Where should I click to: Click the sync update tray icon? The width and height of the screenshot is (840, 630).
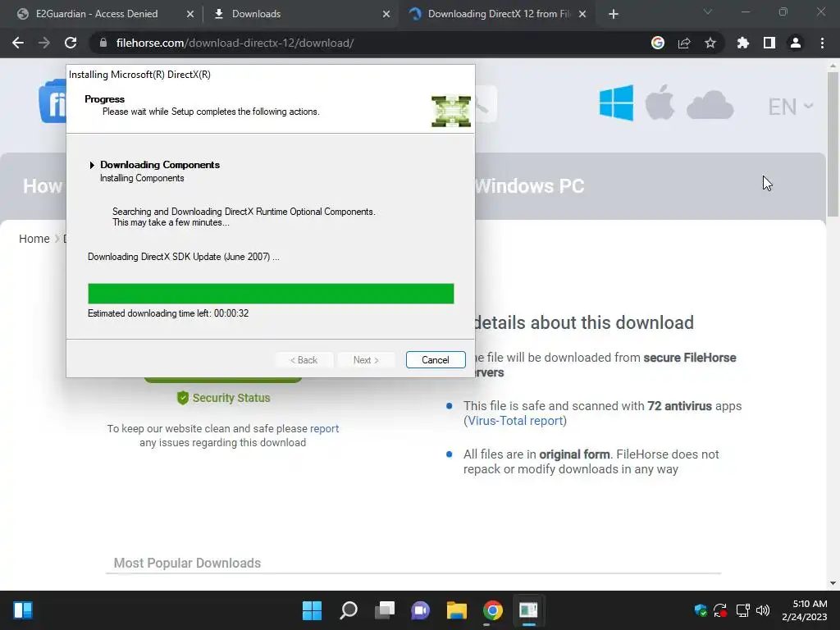point(720,610)
